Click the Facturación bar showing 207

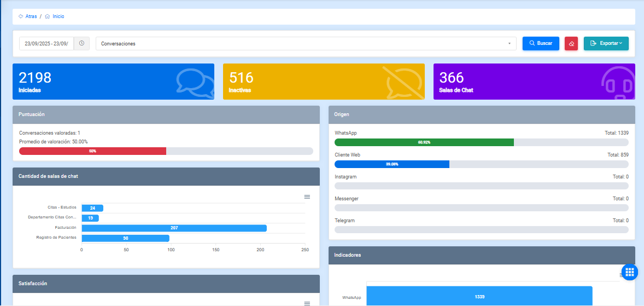[174, 228]
